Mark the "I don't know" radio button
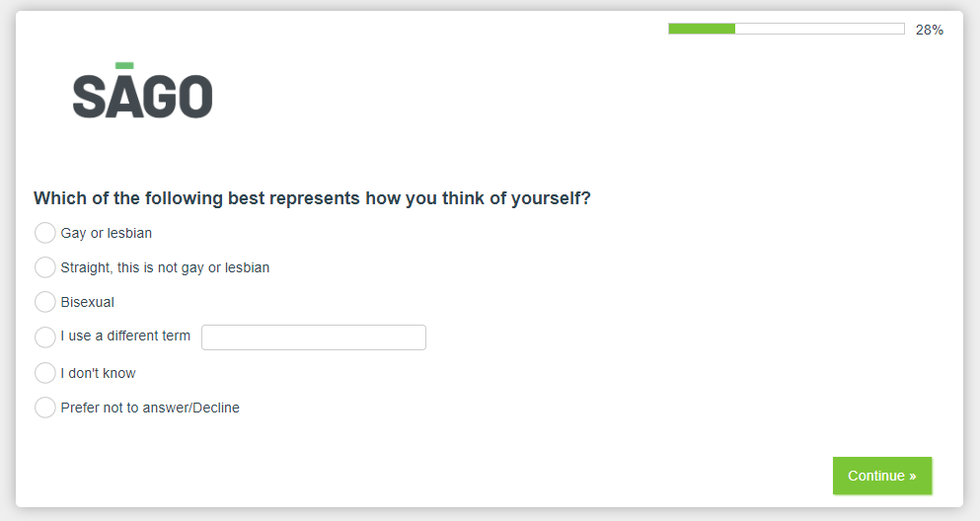This screenshot has height=521, width=980. (45, 373)
